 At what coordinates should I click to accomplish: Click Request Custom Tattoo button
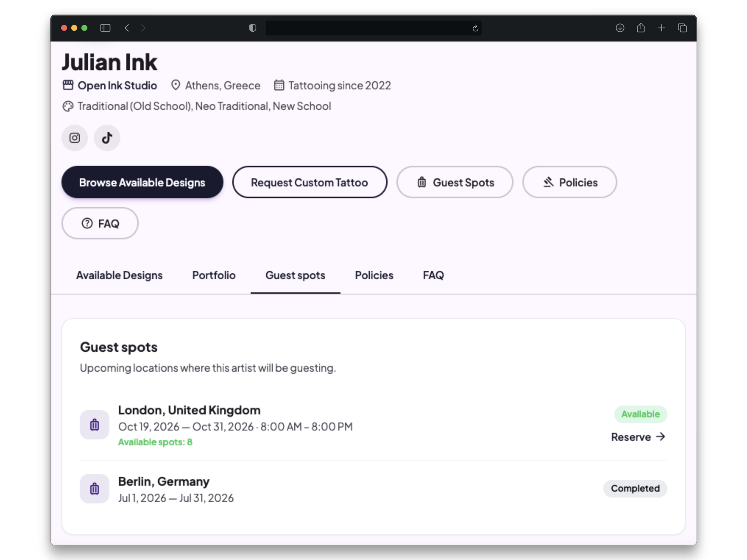pyautogui.click(x=310, y=182)
